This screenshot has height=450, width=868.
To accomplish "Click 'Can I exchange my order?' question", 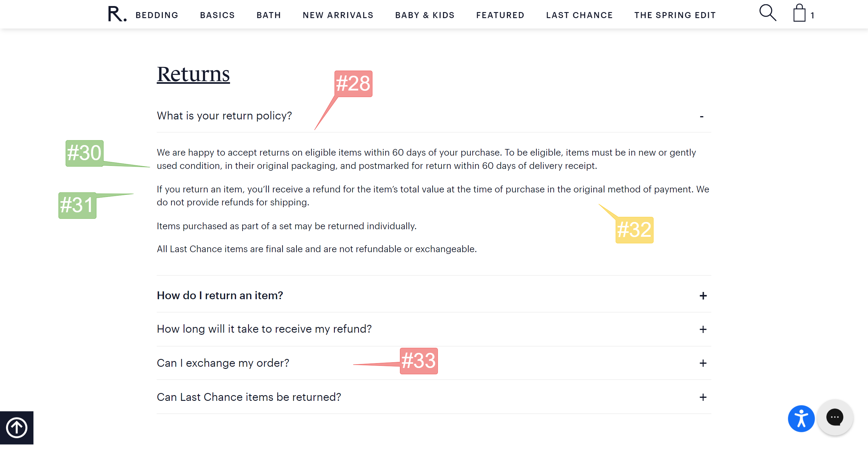I will coord(223,363).
